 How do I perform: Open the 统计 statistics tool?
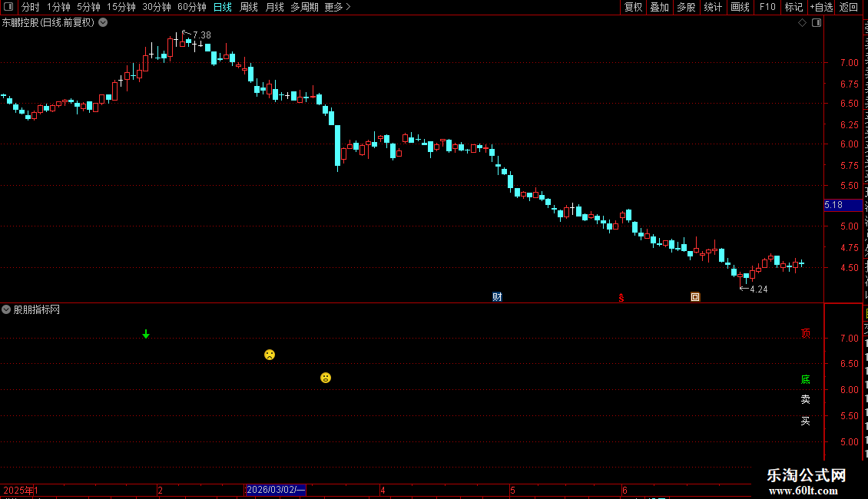[x=712, y=7]
